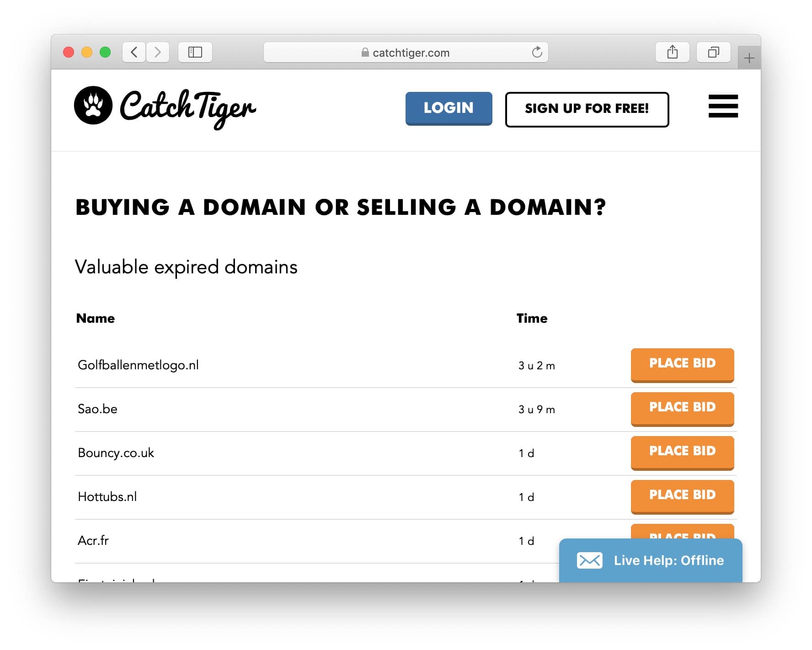Viewport: 812px width, 650px height.
Task: Click the LOGIN button
Action: tap(448, 108)
